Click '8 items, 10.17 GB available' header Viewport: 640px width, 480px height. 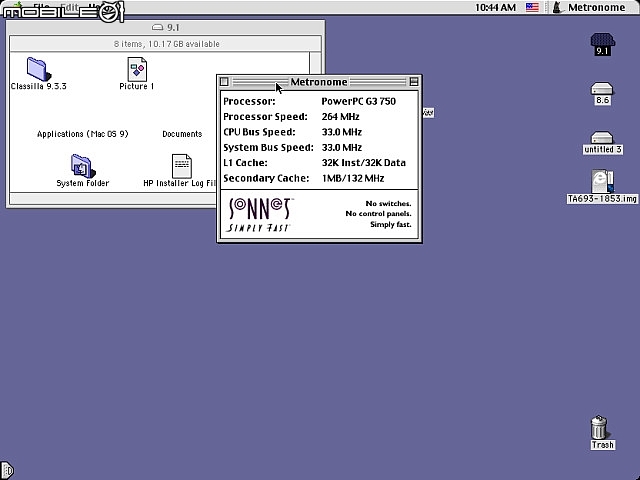pyautogui.click(x=167, y=44)
